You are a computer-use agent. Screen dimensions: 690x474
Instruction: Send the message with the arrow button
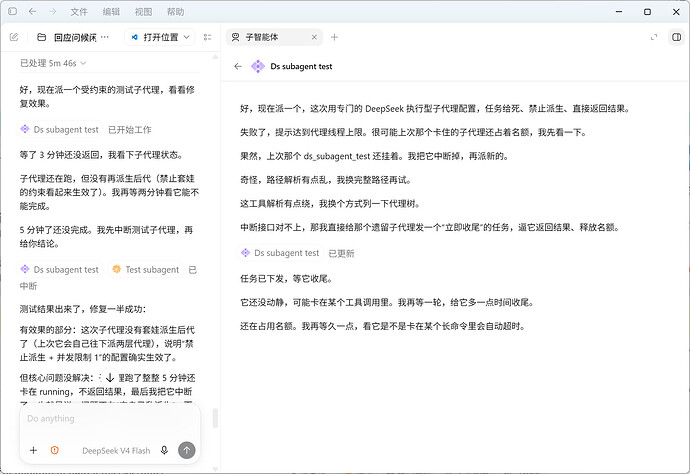pyautogui.click(x=187, y=450)
